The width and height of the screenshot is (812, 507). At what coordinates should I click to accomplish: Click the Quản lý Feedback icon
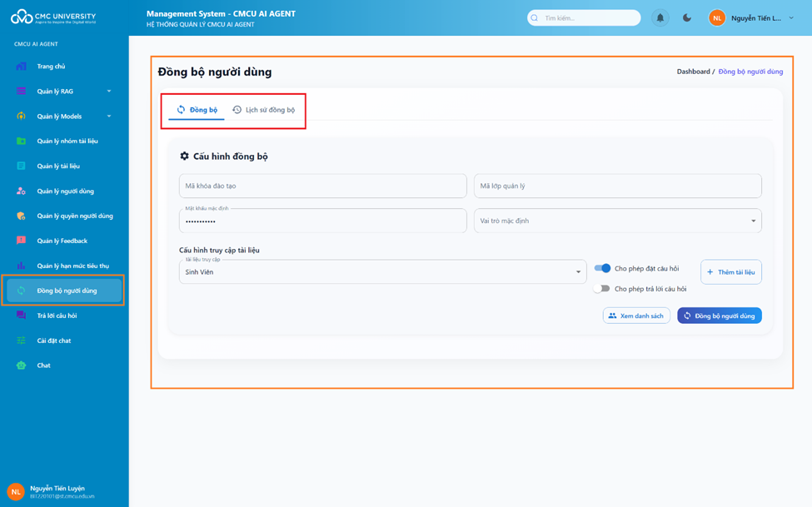pos(22,241)
